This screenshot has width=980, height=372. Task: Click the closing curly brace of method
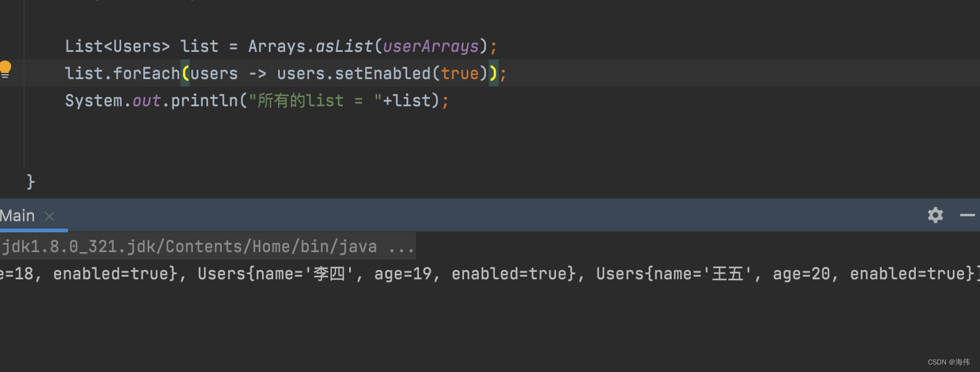point(31,182)
